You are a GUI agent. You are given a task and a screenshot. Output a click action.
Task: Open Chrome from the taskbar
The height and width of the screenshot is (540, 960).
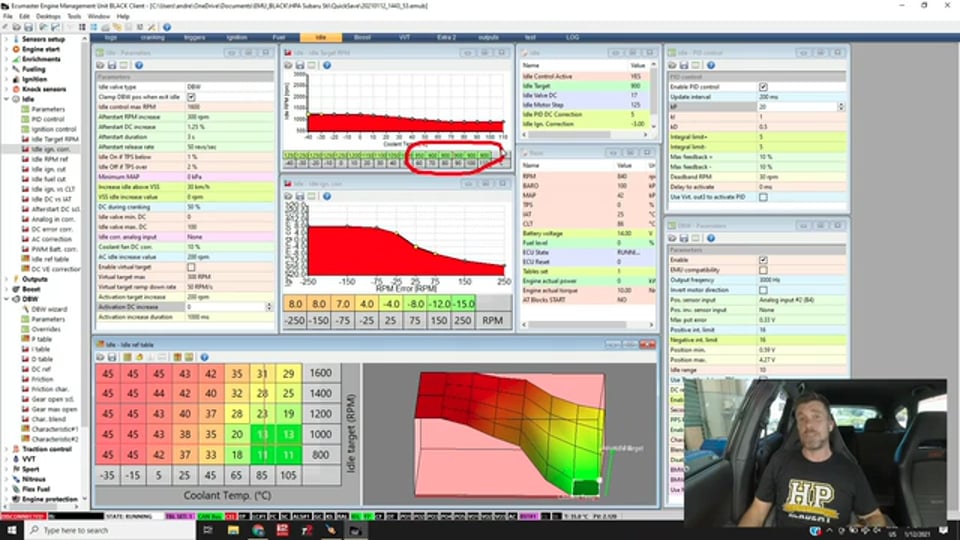tap(258, 530)
